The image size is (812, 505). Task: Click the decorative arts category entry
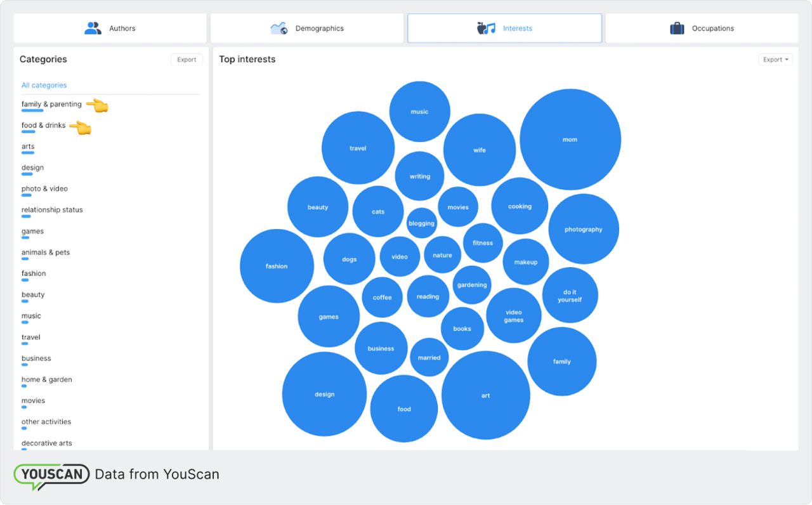coord(46,443)
